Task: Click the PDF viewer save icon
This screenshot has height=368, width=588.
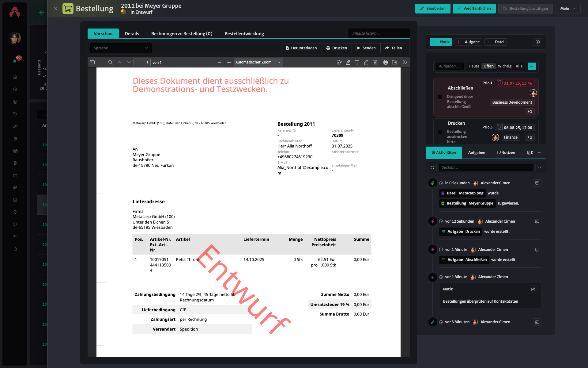Action: pos(394,62)
